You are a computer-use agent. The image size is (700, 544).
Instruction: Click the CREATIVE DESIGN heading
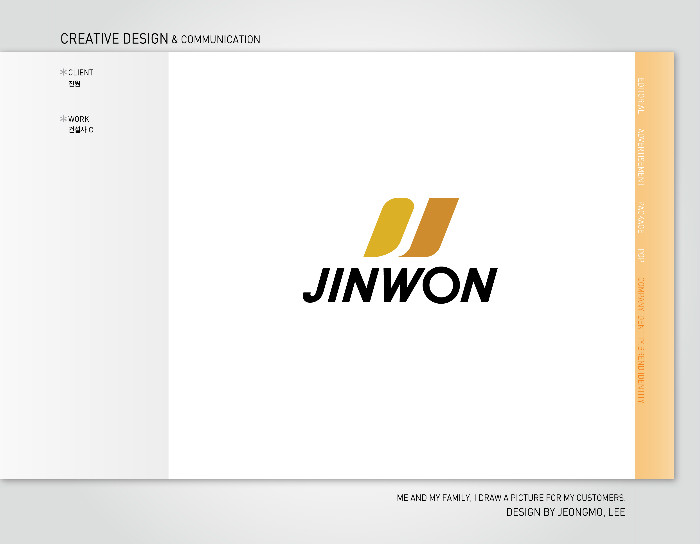[x=114, y=39]
